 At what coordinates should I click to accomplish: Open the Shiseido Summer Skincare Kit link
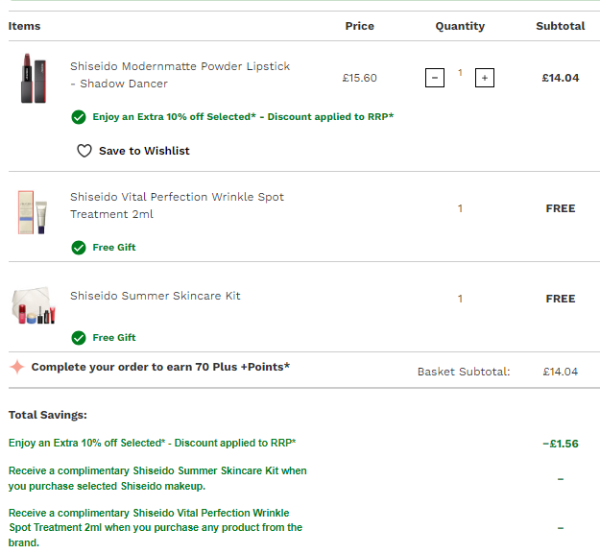tap(155, 296)
